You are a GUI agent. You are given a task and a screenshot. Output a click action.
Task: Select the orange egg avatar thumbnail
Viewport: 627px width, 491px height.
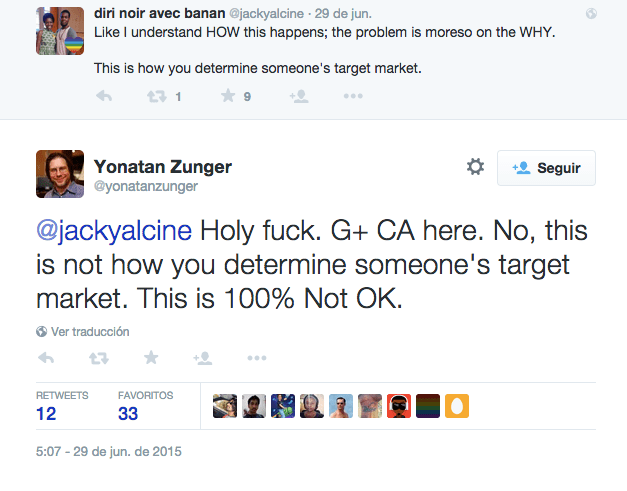tap(457, 406)
